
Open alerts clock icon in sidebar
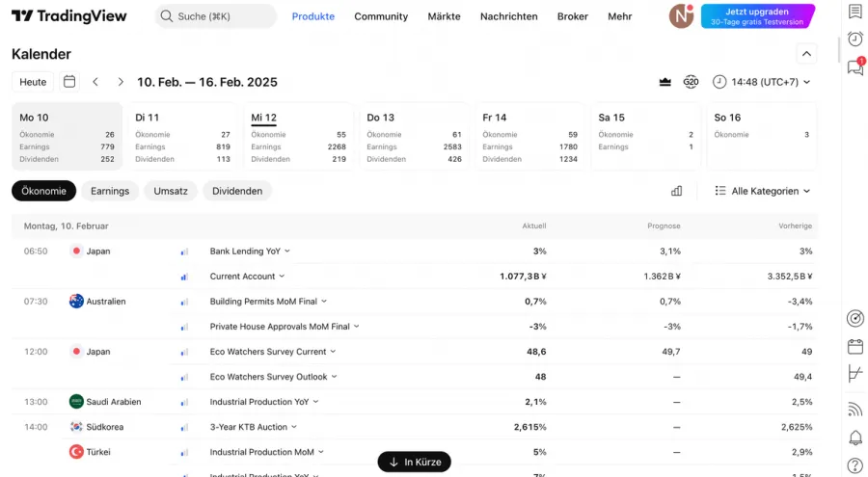click(x=855, y=39)
